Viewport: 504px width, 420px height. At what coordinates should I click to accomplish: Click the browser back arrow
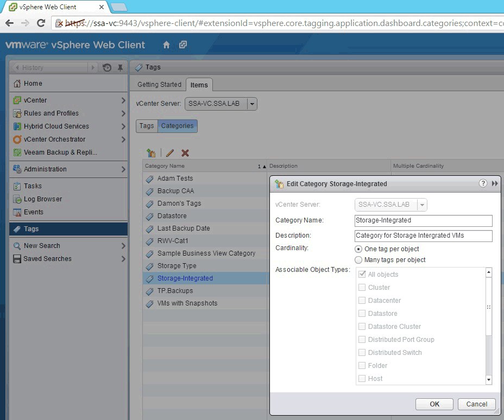pos(10,23)
